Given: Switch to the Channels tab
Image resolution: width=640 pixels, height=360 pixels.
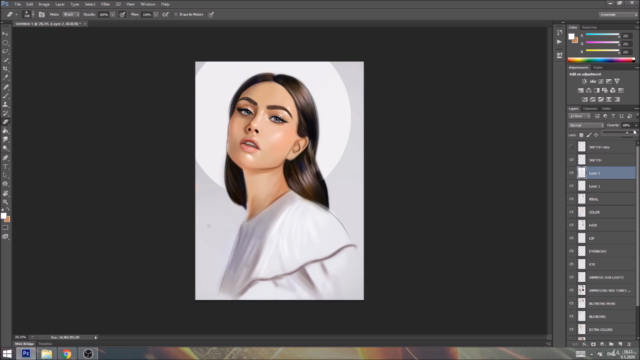Looking at the screenshot, I should coord(590,109).
